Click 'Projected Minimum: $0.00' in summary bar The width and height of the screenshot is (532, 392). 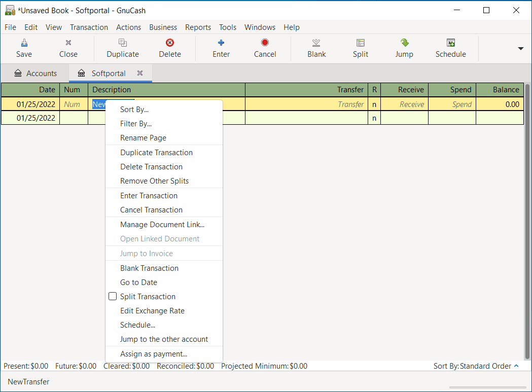point(264,366)
